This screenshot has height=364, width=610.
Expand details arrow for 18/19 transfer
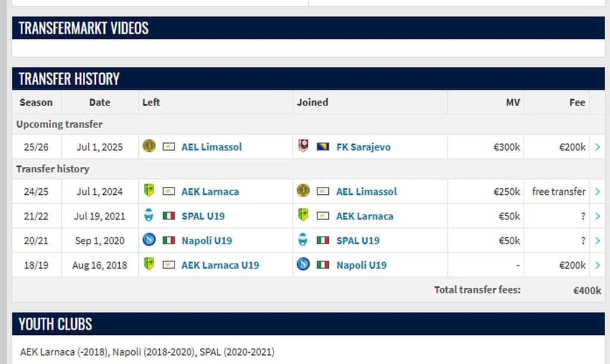pyautogui.click(x=597, y=265)
